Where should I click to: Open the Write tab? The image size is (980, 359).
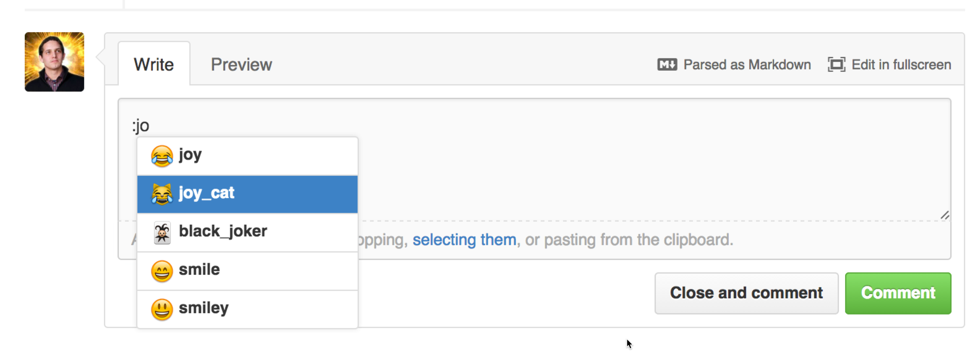154,65
